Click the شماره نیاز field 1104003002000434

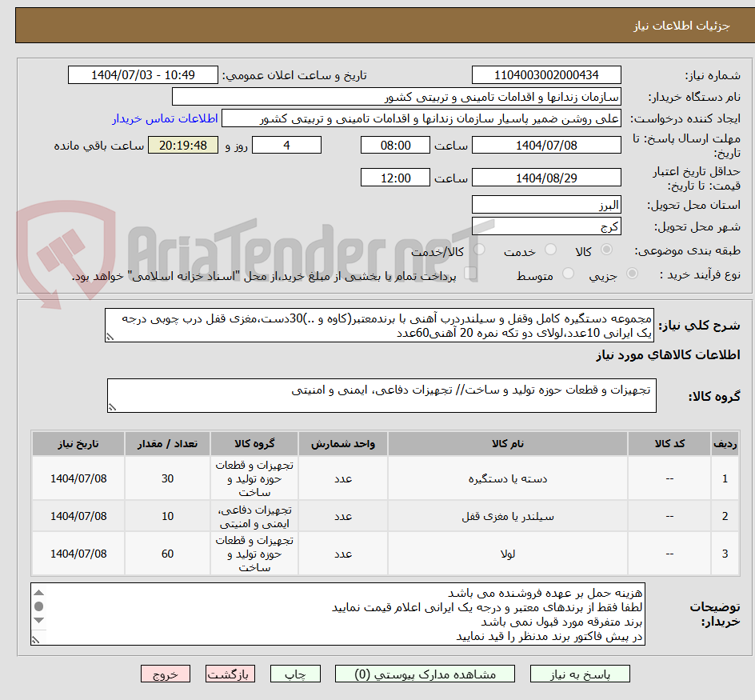546,75
